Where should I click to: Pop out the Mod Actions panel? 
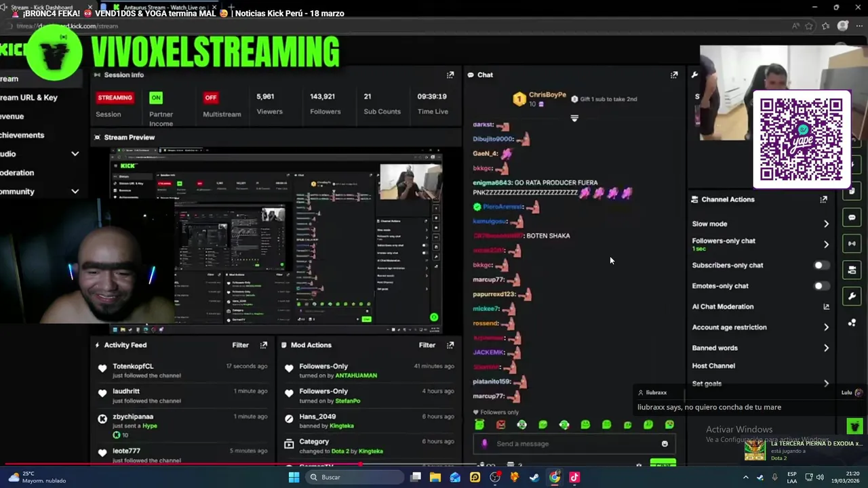[450, 345]
